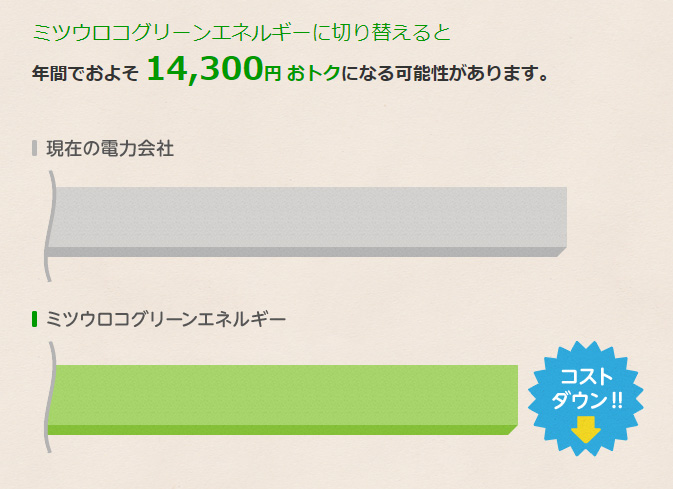Click the dark bottom edge of the green bar
This screenshot has height=489, width=673.
coord(280,430)
